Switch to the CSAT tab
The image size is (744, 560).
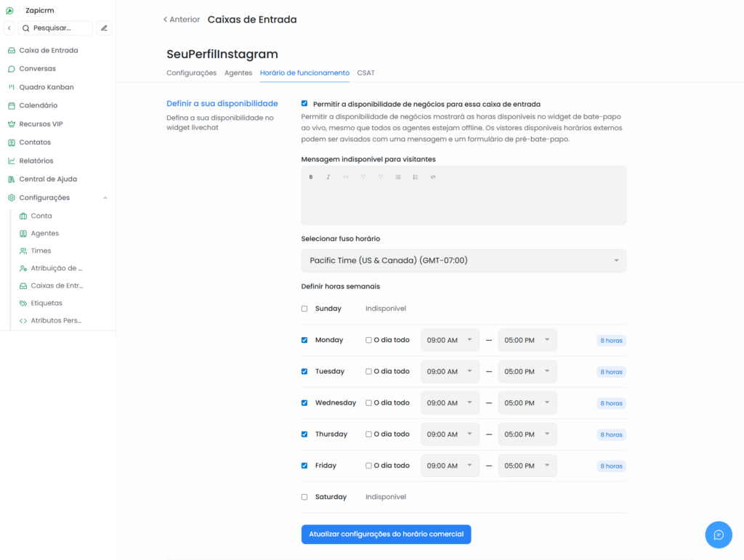365,73
